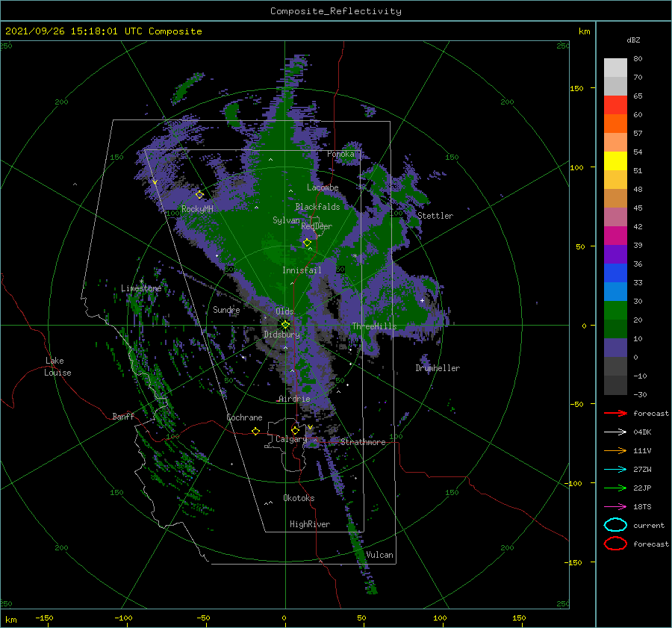Click the green 22JP arrow icon
Image resolution: width=672 pixels, height=628 pixels.
point(615,488)
